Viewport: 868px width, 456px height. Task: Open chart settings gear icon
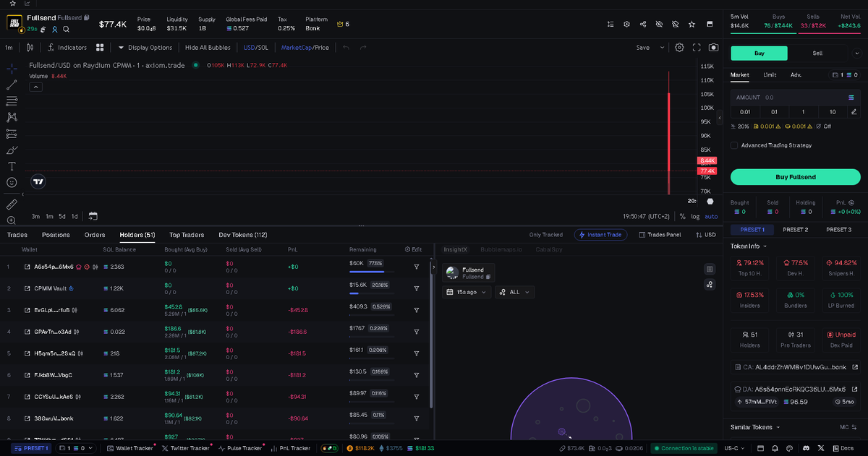(x=679, y=48)
